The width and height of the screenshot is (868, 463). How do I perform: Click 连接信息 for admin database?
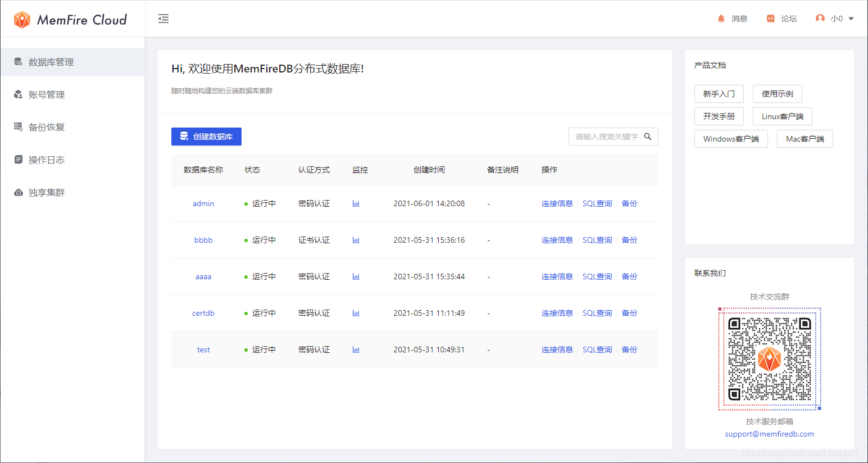click(557, 203)
